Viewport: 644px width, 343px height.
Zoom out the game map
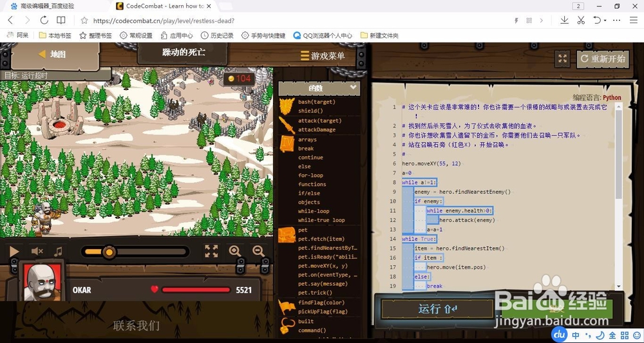pos(258,251)
